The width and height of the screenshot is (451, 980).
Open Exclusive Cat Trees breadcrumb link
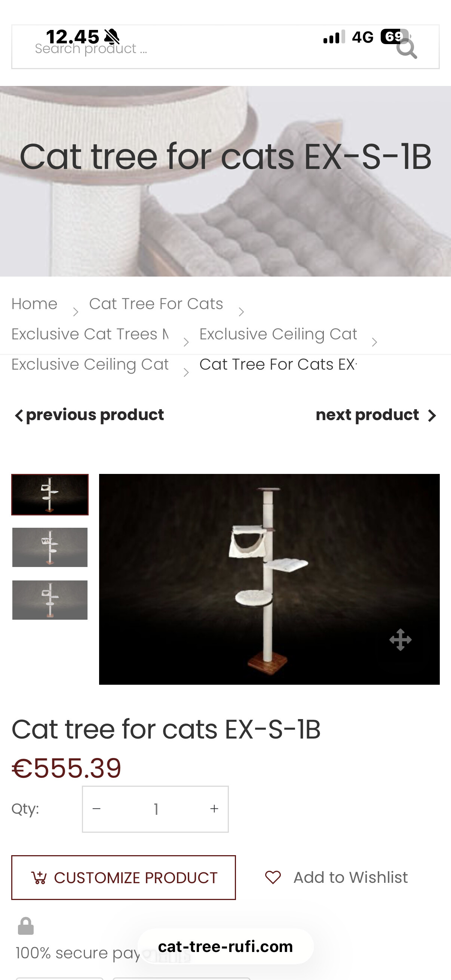[x=90, y=334]
